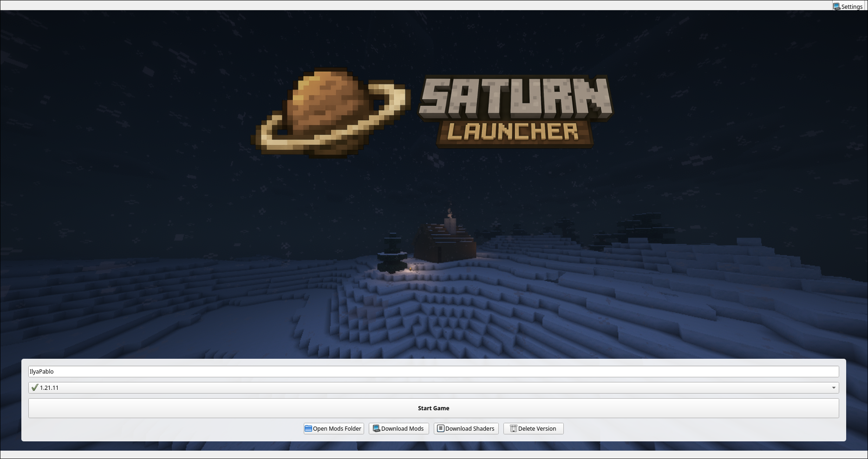The width and height of the screenshot is (868, 459).
Task: Click the blue folder icon on Open Mods Folder
Action: [x=308, y=428]
